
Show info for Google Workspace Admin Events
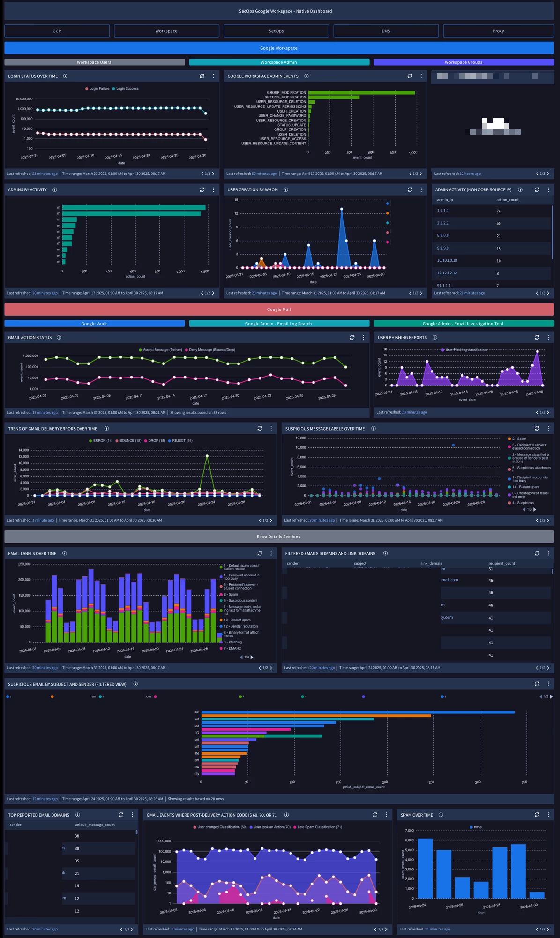click(306, 76)
